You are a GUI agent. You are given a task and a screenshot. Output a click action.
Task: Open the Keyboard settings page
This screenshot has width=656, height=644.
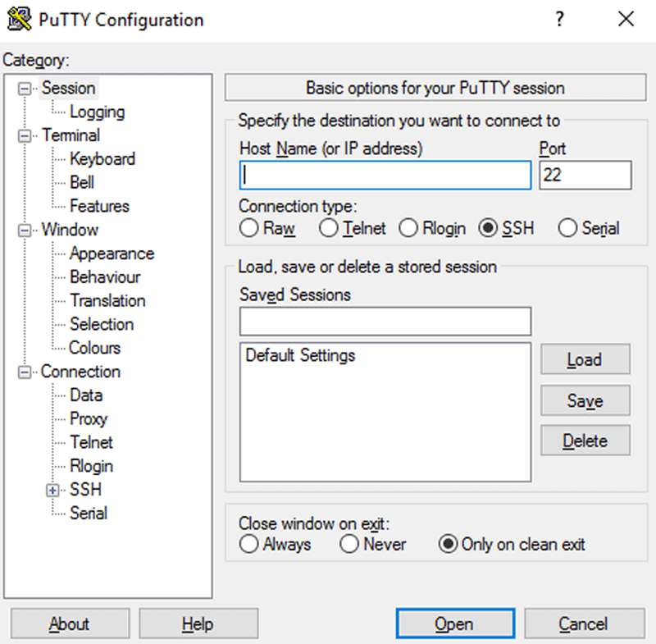pyautogui.click(x=102, y=159)
